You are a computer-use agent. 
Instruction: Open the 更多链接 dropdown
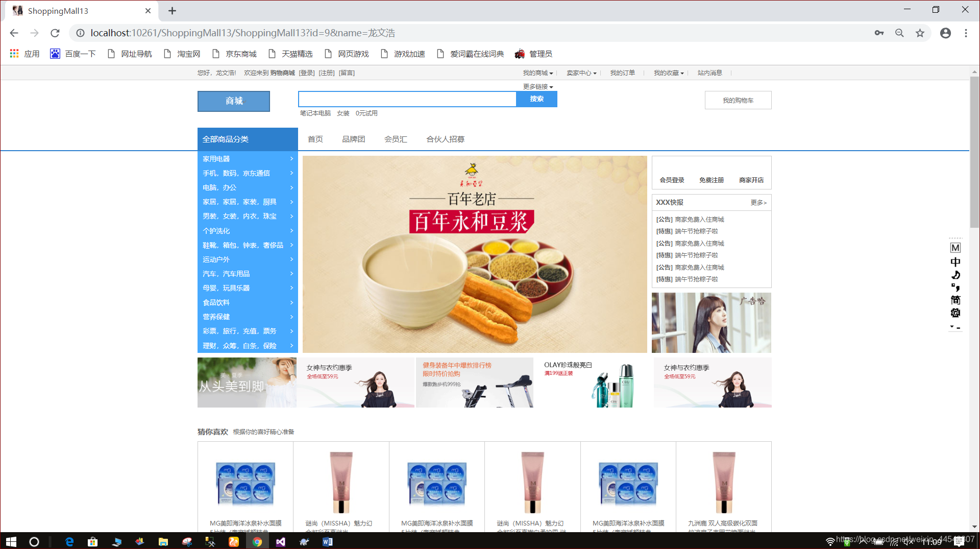536,86
